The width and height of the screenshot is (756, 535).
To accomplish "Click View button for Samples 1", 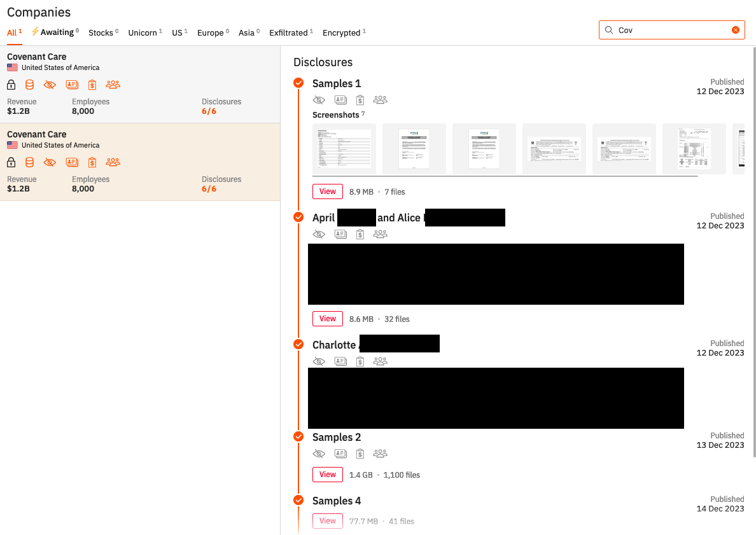I will [x=328, y=191].
